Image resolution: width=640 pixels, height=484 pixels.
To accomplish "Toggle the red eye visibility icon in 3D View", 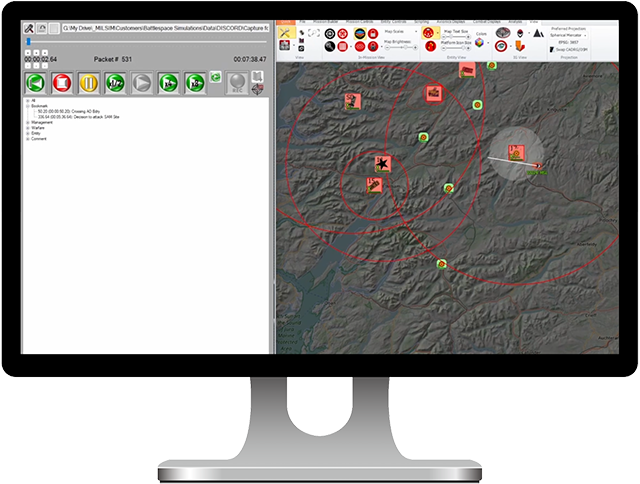I will coord(501,46).
